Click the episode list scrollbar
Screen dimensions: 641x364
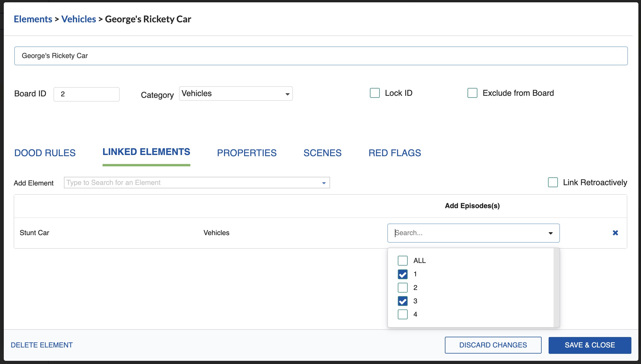556,287
